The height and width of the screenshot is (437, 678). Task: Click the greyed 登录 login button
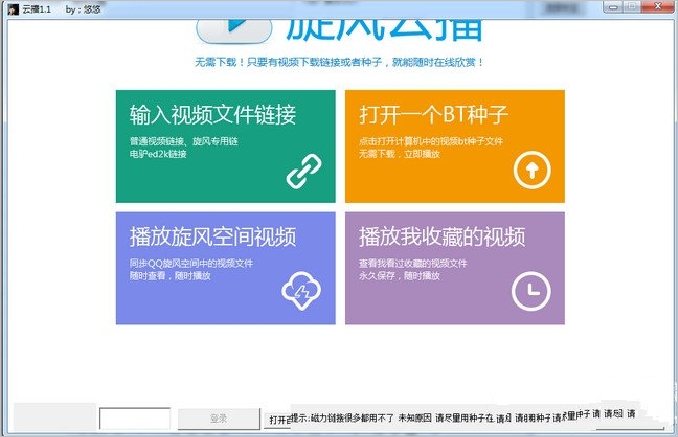tap(219, 419)
